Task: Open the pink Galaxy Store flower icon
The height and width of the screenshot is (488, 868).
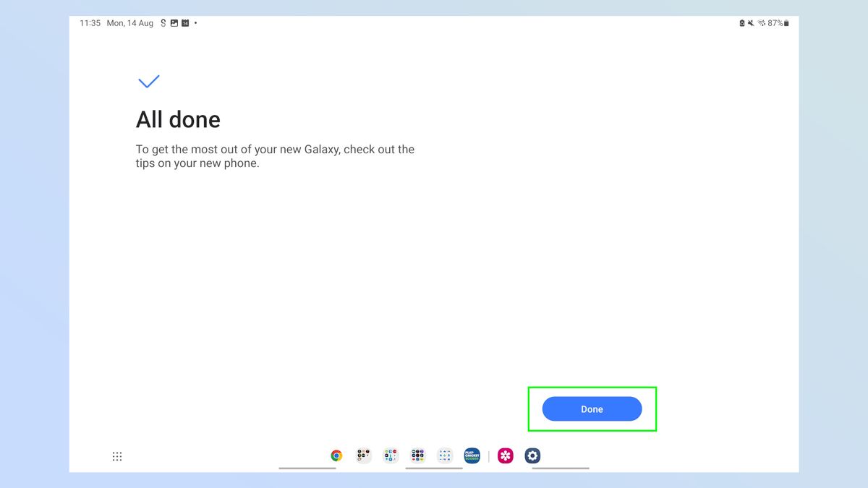Action: tap(505, 455)
